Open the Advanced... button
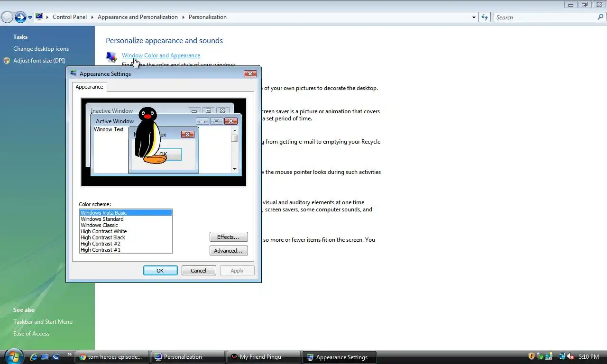The width and height of the screenshot is (607, 364). [229, 251]
